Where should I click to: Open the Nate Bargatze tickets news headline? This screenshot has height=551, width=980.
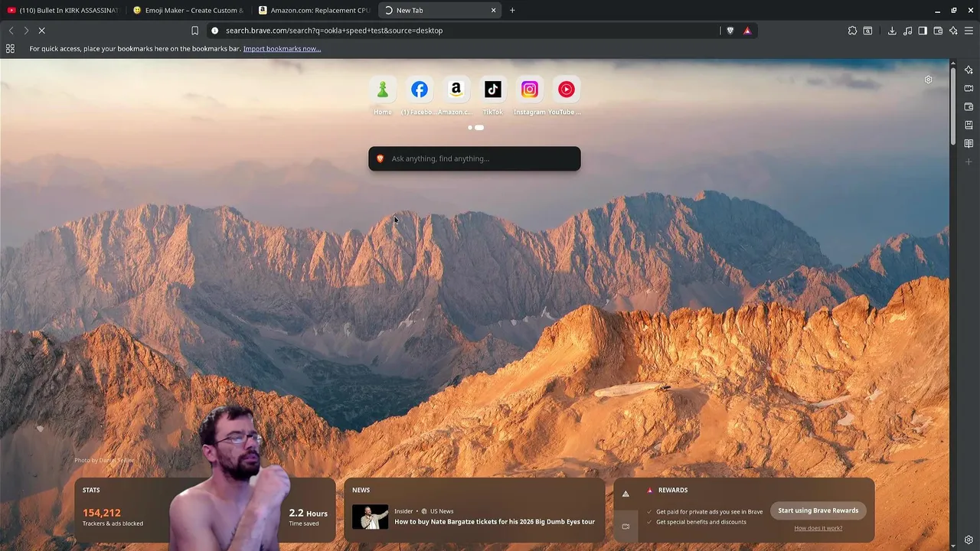click(x=494, y=522)
